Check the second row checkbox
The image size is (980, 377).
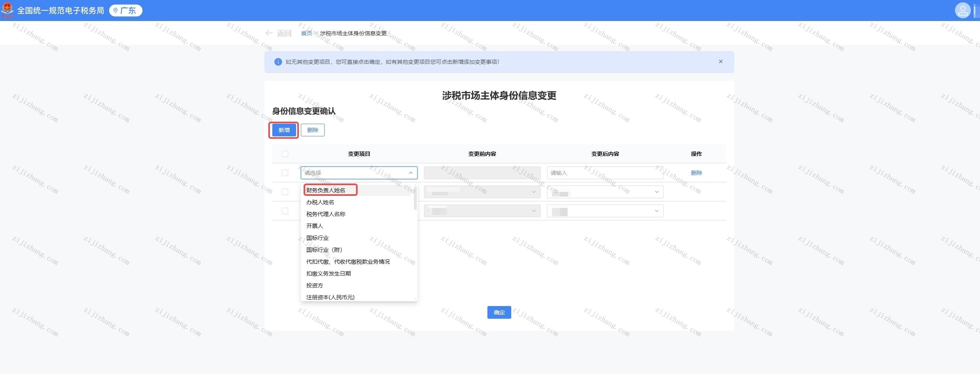pos(285,192)
